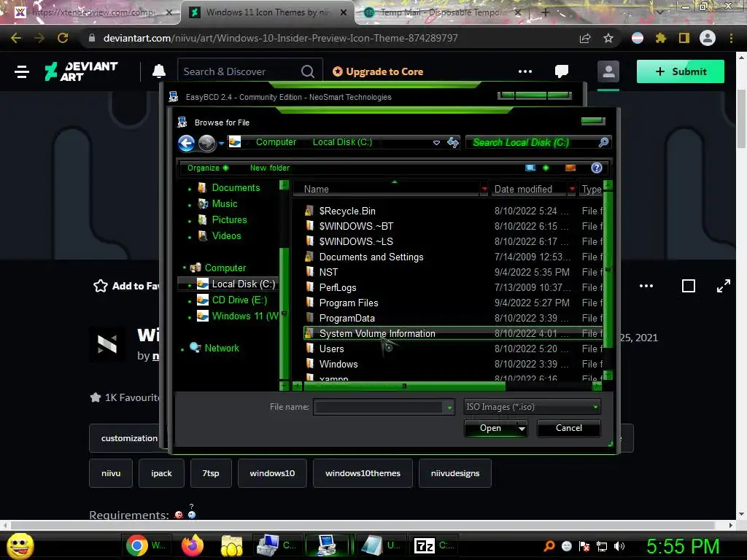This screenshot has height=560, width=747.
Task: Open Chrome three-dot menu
Action: pos(731,38)
